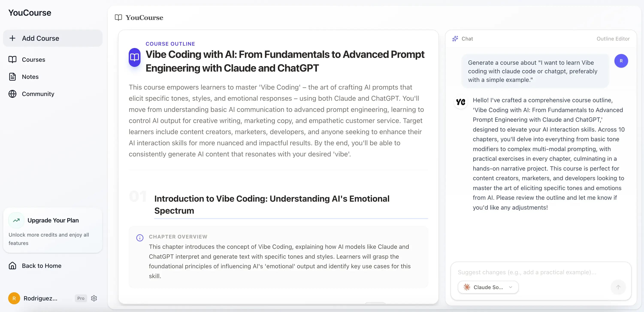Open Courses via the book icon
Image resolution: width=644 pixels, height=312 pixels.
pos(12,59)
